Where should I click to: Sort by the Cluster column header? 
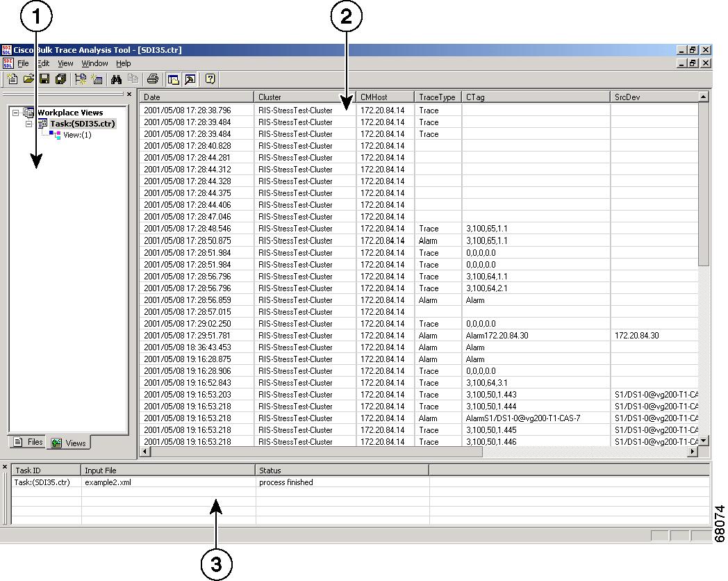click(305, 97)
